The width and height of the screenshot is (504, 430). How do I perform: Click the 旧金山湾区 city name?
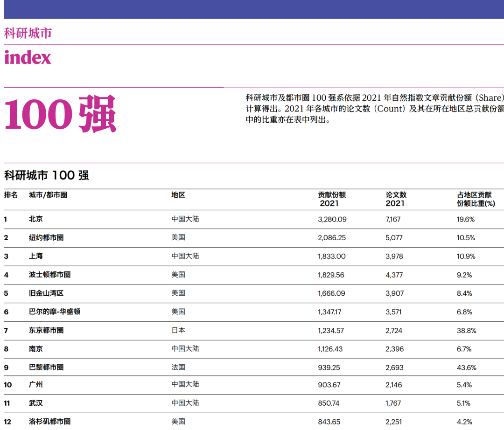tap(46, 293)
